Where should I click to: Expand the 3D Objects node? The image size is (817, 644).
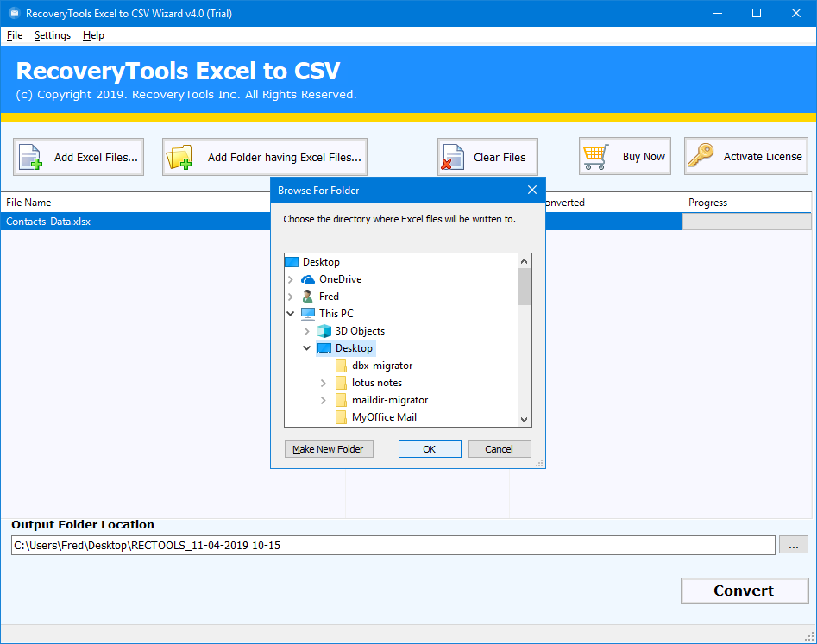[x=307, y=331]
